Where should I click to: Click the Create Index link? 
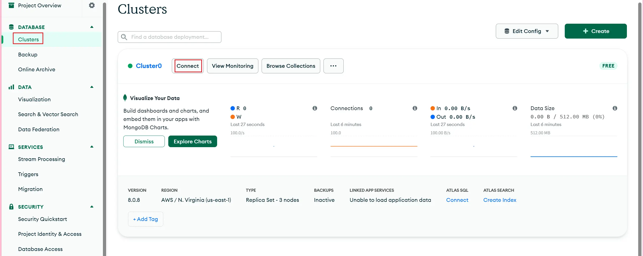500,200
